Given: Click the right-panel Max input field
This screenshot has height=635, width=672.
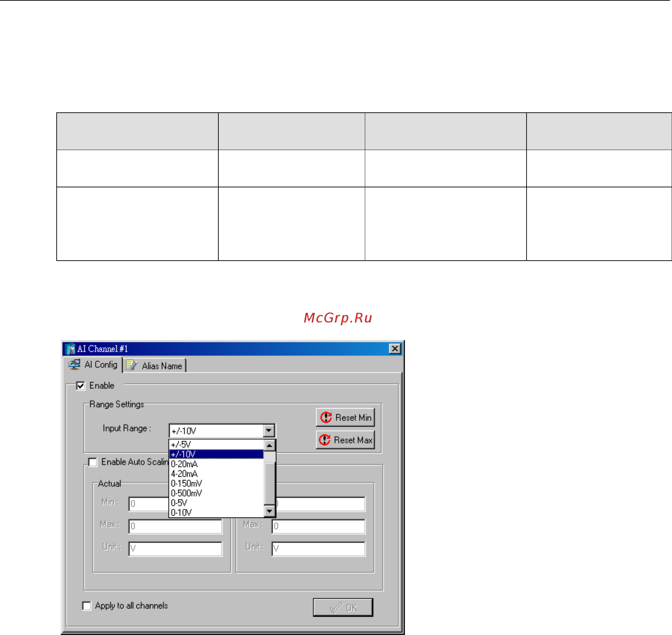Looking at the screenshot, I should tap(319, 526).
